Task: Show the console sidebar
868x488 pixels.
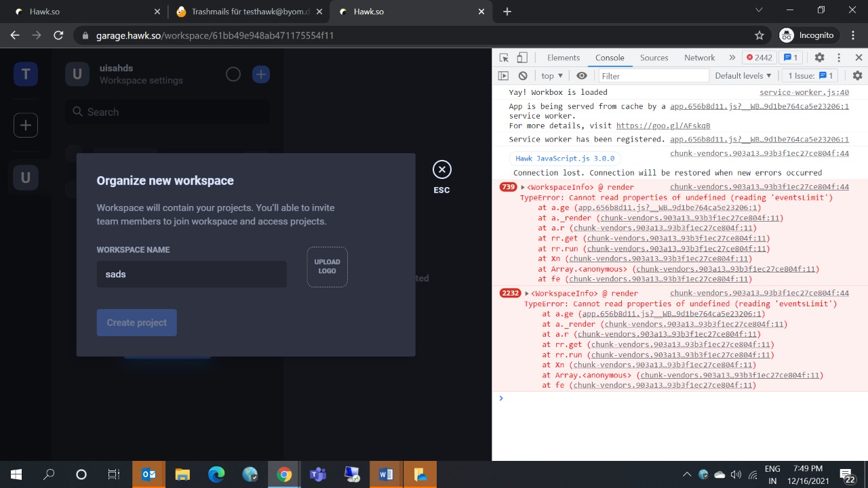Action: coord(502,75)
